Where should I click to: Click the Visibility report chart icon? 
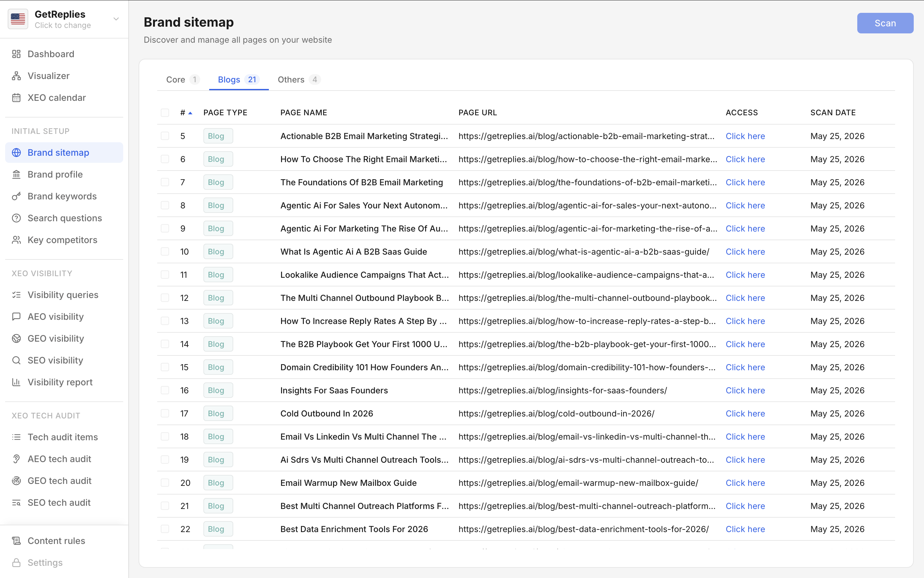tap(16, 382)
